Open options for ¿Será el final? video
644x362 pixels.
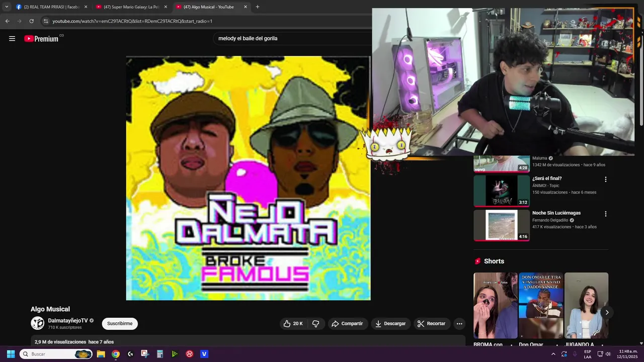pos(606,179)
